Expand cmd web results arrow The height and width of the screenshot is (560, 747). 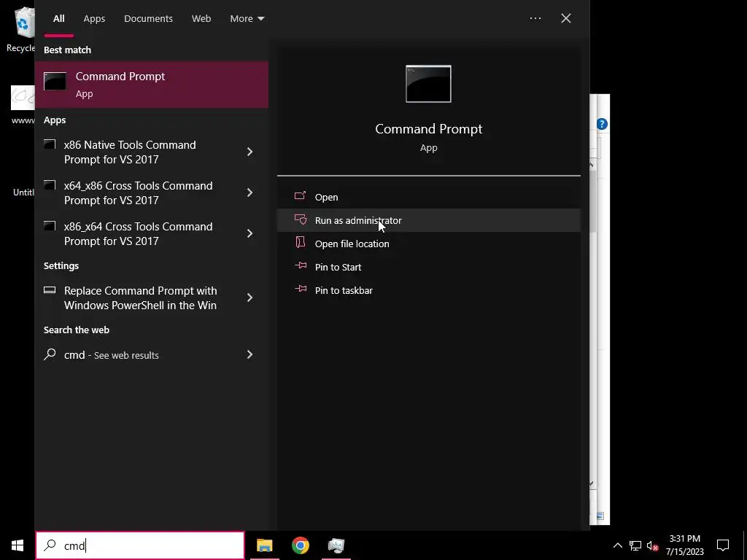(x=249, y=355)
